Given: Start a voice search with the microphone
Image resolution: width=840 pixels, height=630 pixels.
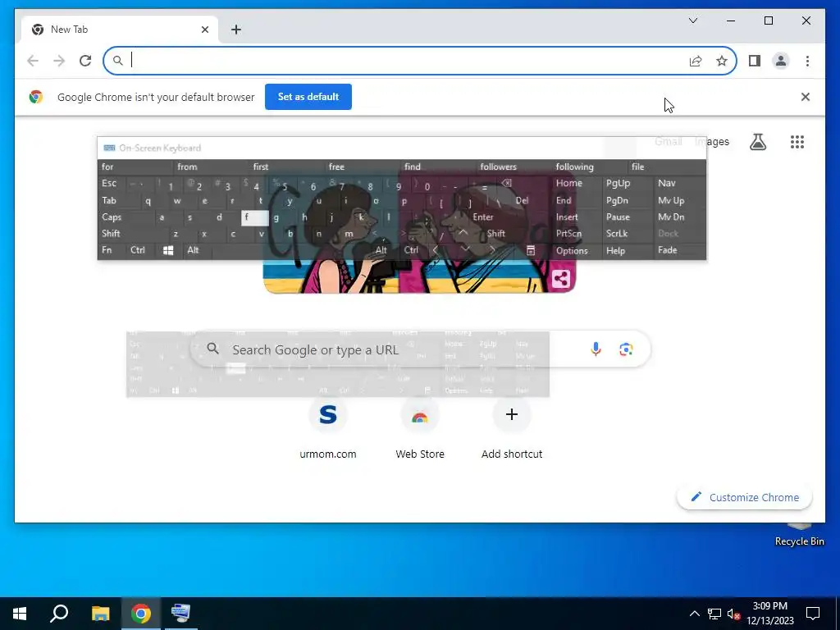Looking at the screenshot, I should (x=596, y=349).
